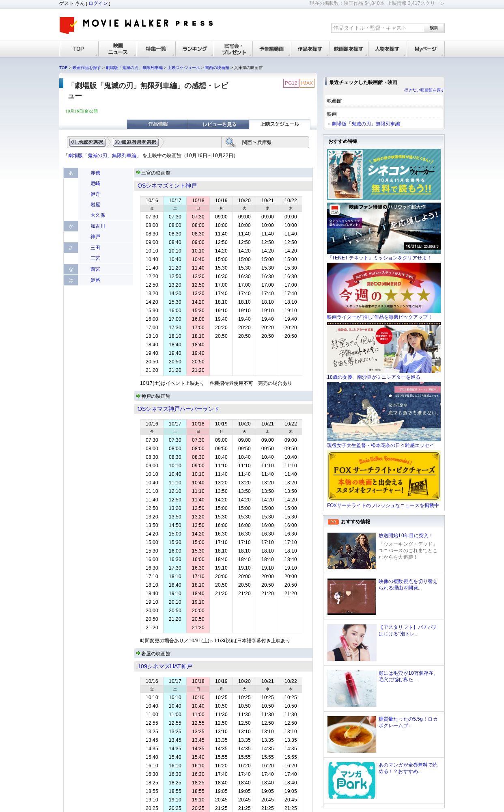504x812 pixels.
Task: Open the 109シネマズHAT神戸 theater link
Action: click(x=165, y=666)
